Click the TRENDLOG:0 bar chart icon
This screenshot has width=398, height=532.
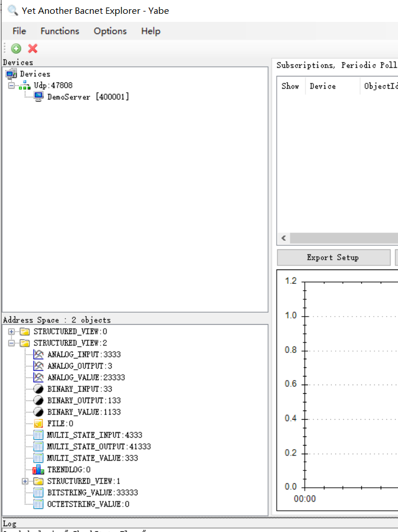pos(39,470)
